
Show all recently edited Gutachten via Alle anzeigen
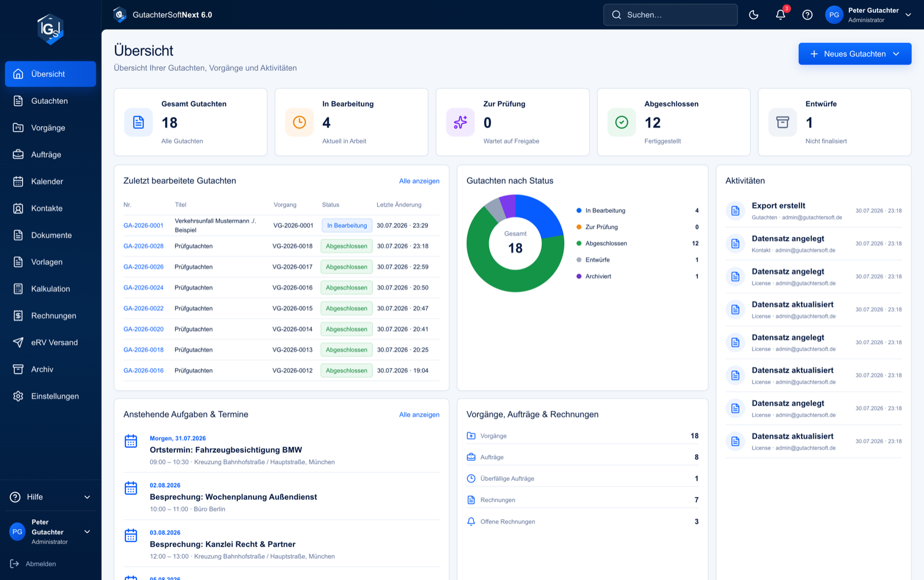(419, 181)
